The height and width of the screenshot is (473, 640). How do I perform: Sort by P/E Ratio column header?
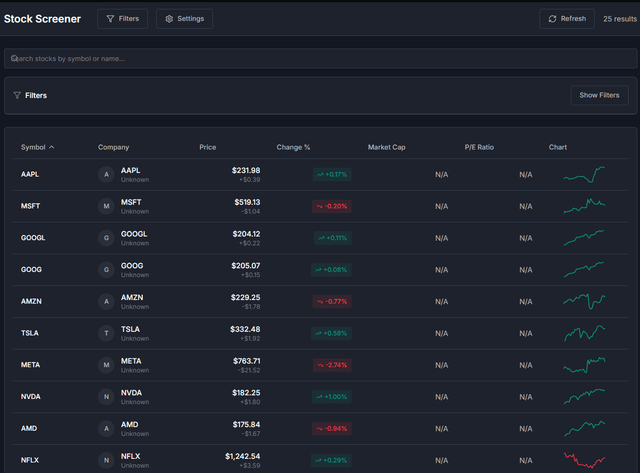click(479, 147)
